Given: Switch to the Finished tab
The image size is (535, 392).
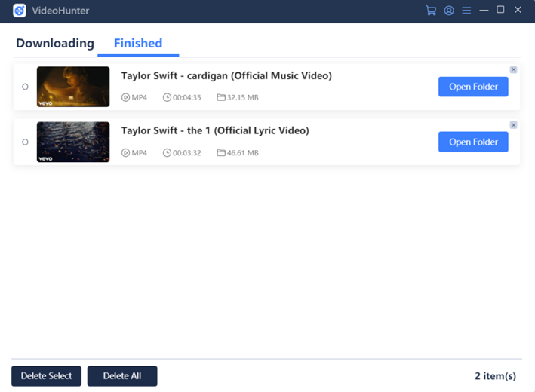Looking at the screenshot, I should pos(138,43).
